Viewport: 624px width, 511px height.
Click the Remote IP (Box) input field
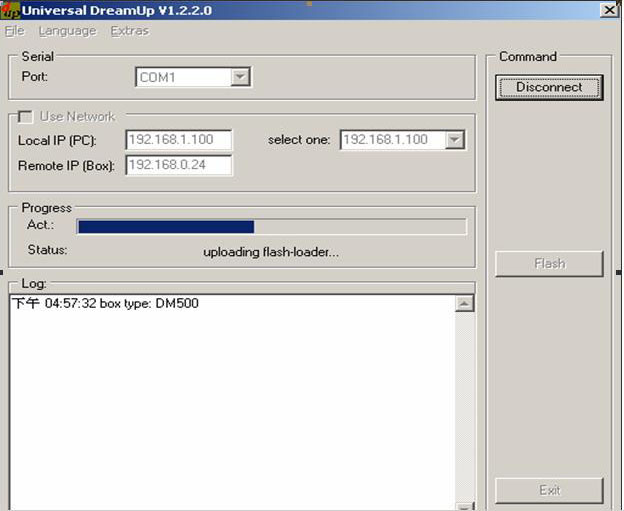pos(179,165)
